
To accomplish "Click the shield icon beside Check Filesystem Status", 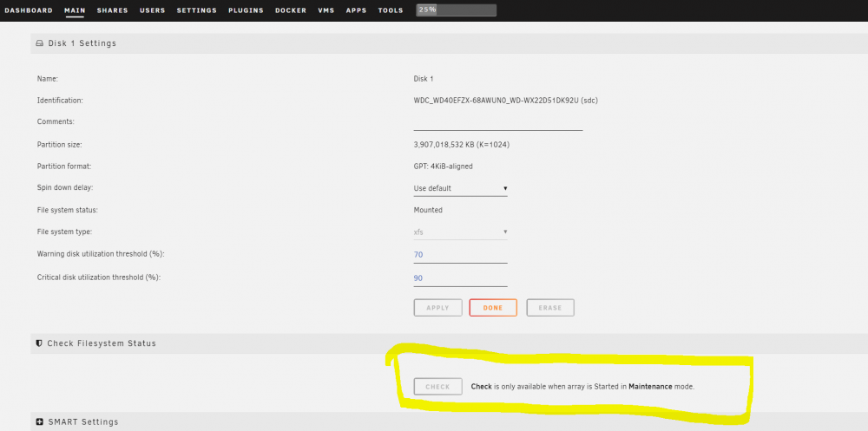I will (39, 343).
